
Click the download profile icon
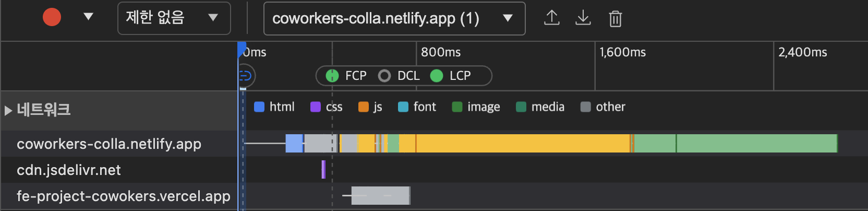coord(583,18)
